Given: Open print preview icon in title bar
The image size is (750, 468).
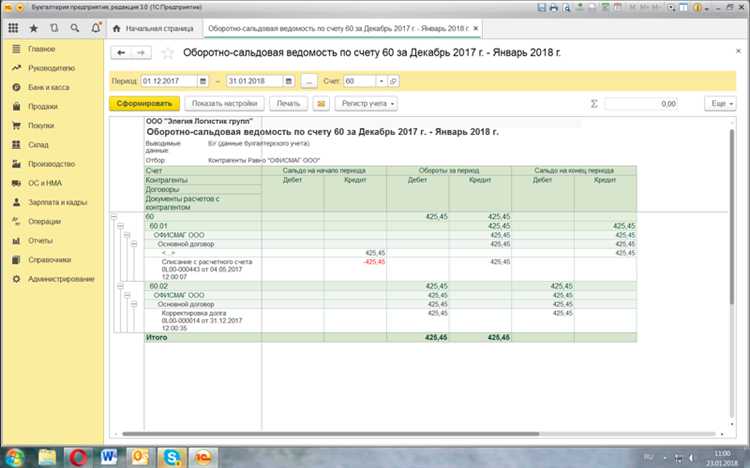Looking at the screenshot, I should point(567,8).
